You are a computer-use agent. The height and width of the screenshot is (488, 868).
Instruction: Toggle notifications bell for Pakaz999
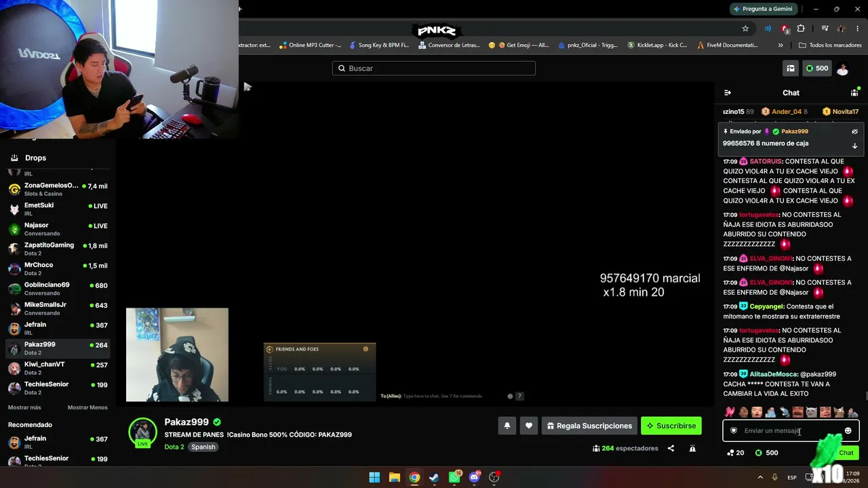tap(507, 426)
